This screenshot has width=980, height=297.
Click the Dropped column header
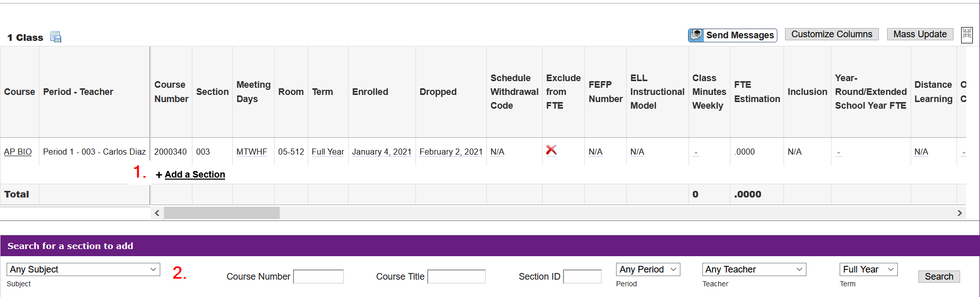pyautogui.click(x=438, y=92)
